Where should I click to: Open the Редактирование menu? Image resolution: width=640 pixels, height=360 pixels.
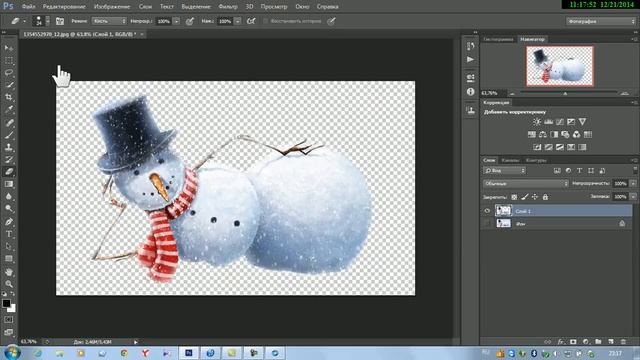(64, 7)
